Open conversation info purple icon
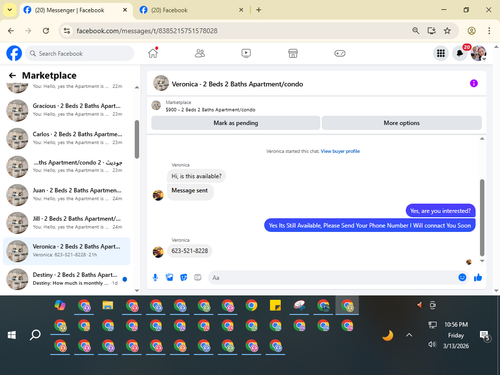Screen dimensions: 500x375 click(474, 83)
